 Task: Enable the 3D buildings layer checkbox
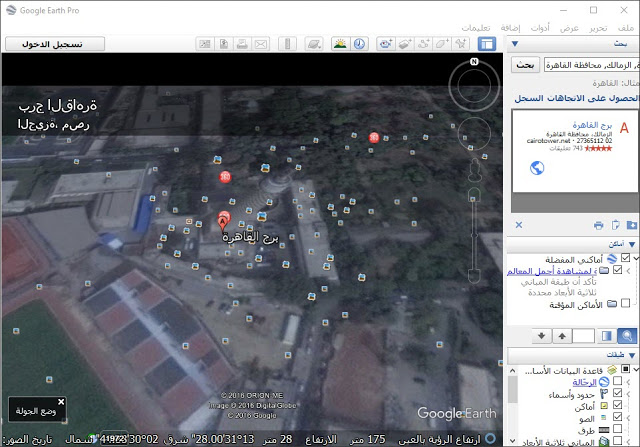618,440
